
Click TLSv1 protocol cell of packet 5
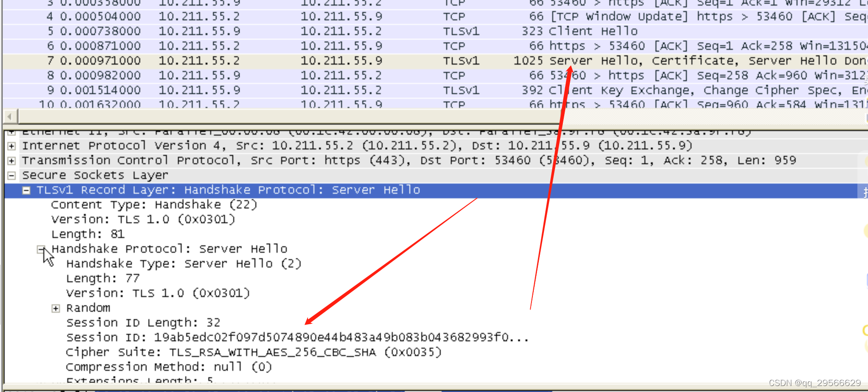(461, 31)
